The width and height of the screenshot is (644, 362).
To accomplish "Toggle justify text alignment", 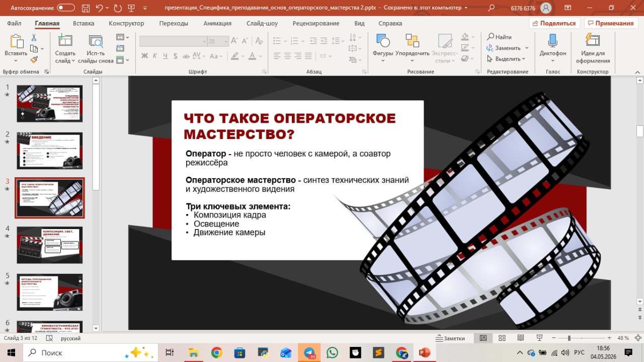I will [x=309, y=56].
